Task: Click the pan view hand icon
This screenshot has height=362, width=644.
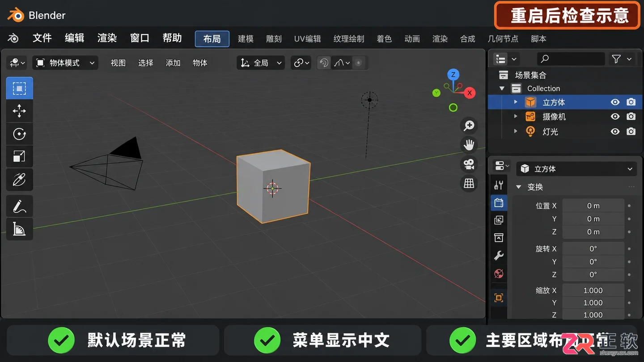Action: point(469,145)
